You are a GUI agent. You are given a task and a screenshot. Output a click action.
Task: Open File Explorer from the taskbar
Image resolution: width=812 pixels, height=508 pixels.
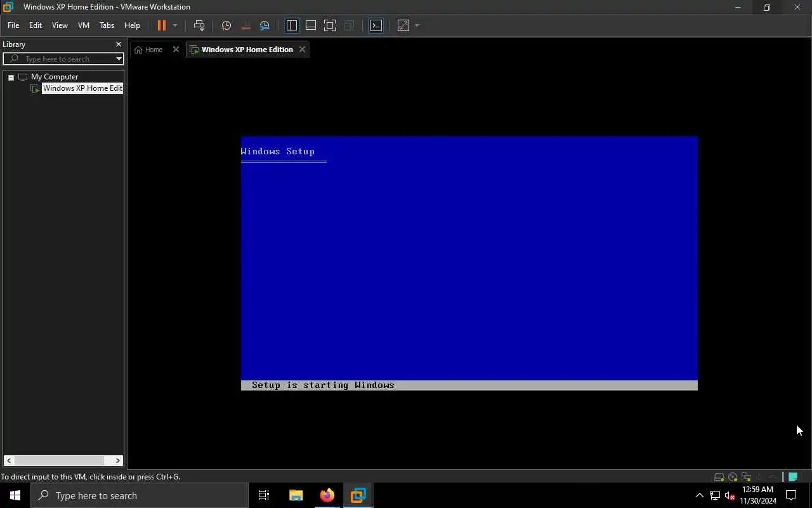pyautogui.click(x=296, y=495)
